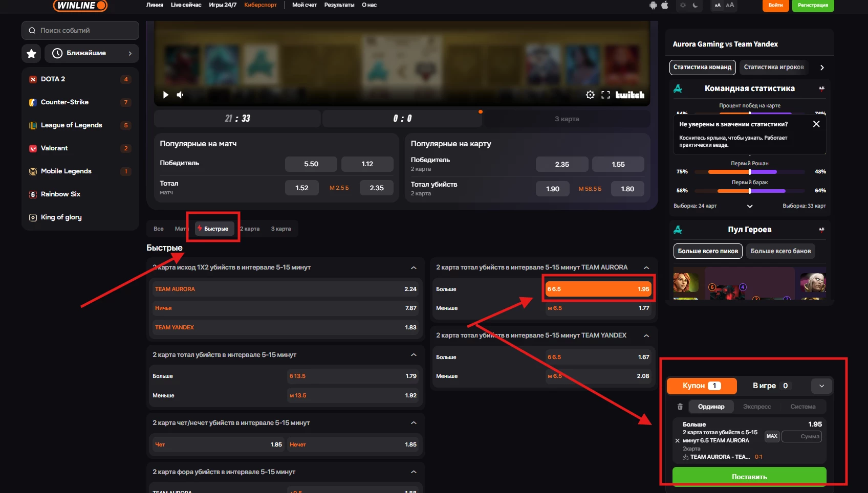The image size is (868, 493).
Task: Close the statistics hint tooltip
Action: coord(816,124)
